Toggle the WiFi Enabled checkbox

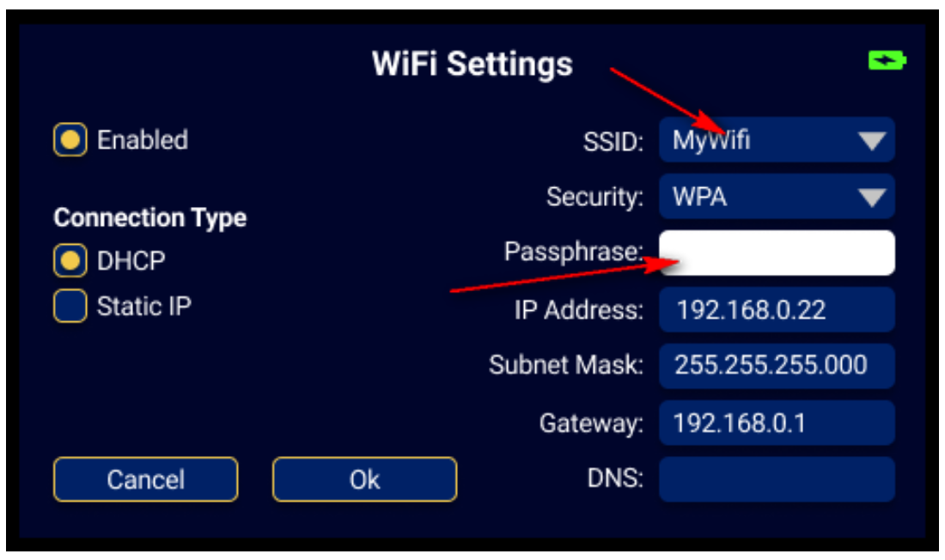70,140
